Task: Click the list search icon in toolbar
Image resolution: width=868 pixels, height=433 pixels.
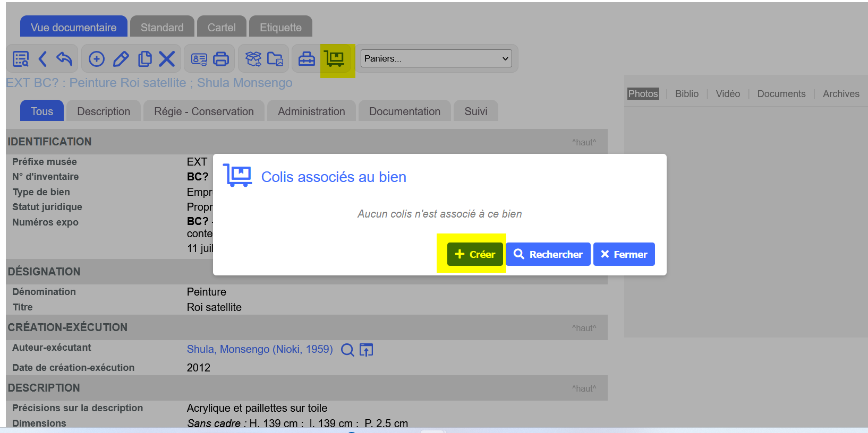Action: point(21,59)
